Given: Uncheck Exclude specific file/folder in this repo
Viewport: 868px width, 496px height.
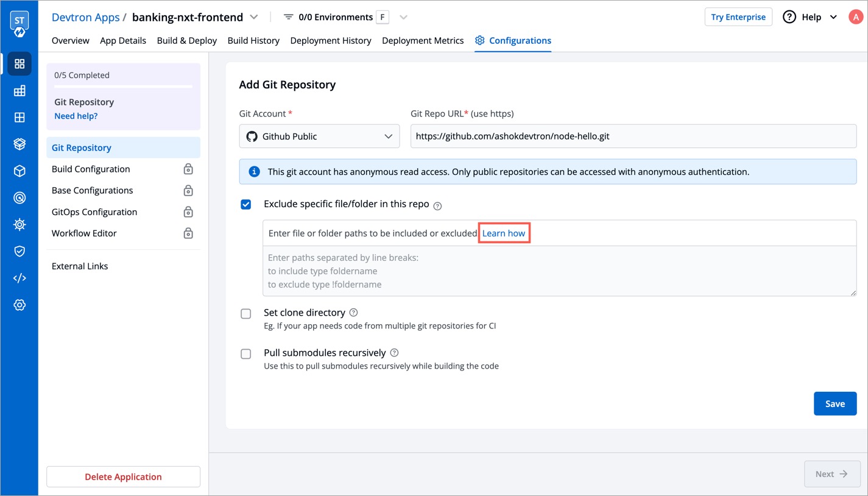Looking at the screenshot, I should coord(246,205).
